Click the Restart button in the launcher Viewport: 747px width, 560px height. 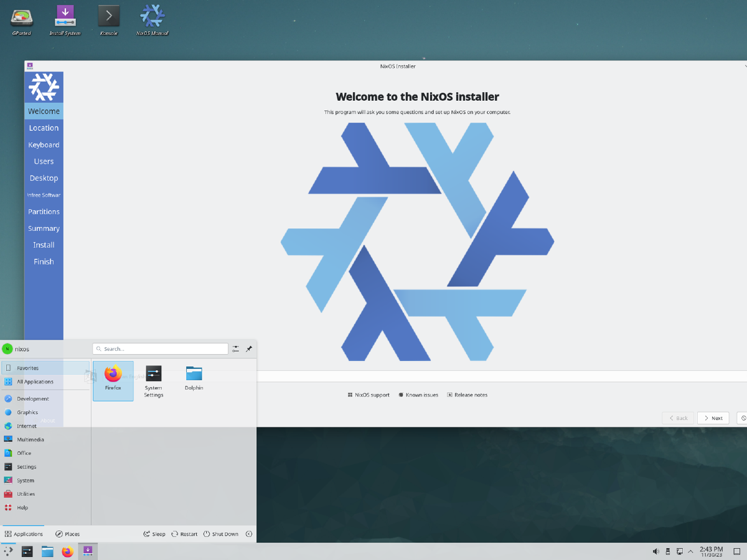(x=184, y=534)
